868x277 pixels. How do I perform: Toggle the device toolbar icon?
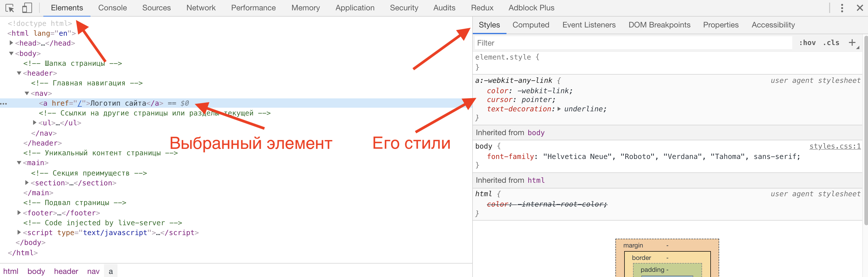27,8
